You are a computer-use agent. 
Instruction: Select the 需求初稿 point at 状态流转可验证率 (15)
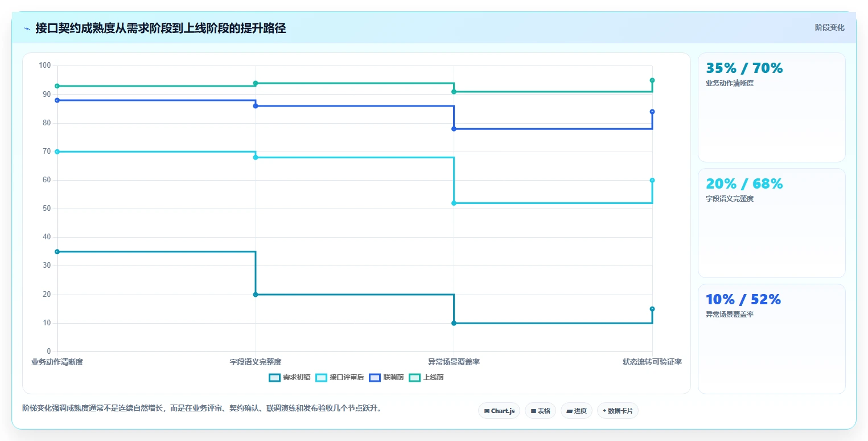pyautogui.click(x=652, y=309)
